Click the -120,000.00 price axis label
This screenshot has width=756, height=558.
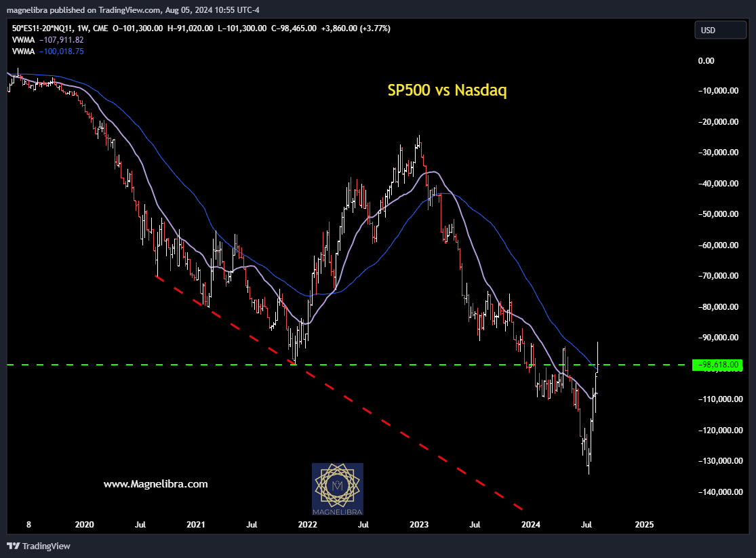pyautogui.click(x=720, y=430)
